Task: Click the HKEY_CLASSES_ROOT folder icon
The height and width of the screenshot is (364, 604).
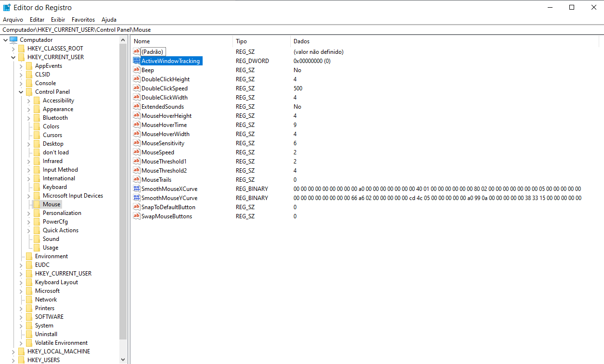Action: coord(22,49)
